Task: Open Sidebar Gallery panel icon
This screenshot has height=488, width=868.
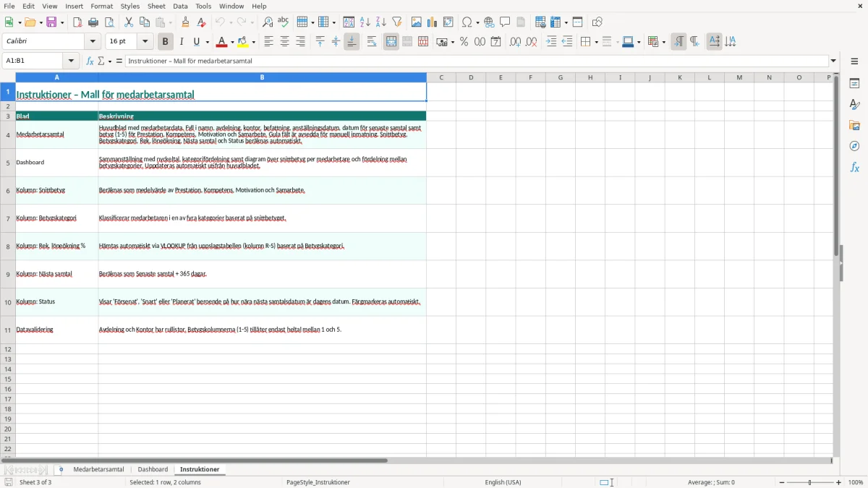Action: 855,125
